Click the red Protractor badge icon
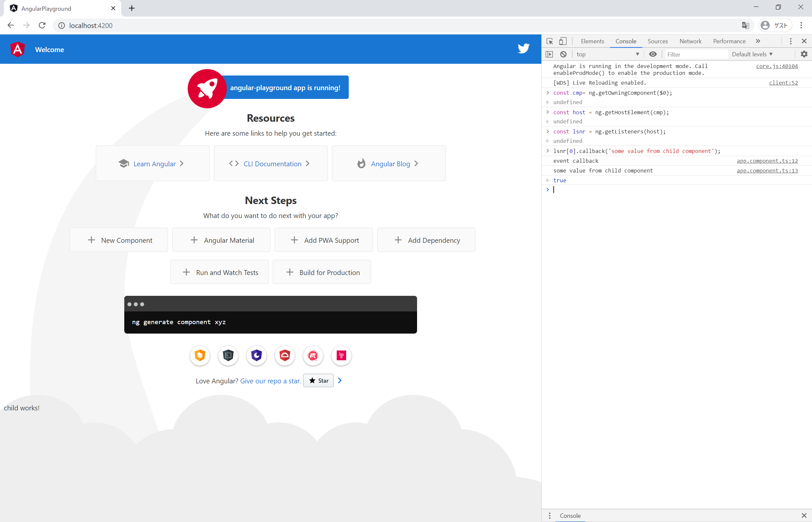The image size is (812, 522). pos(285,355)
